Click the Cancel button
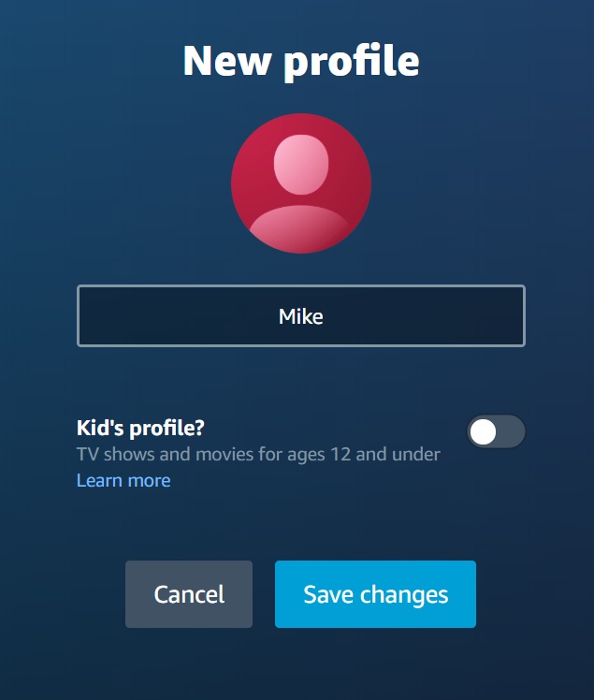The image size is (594, 700). (x=189, y=594)
